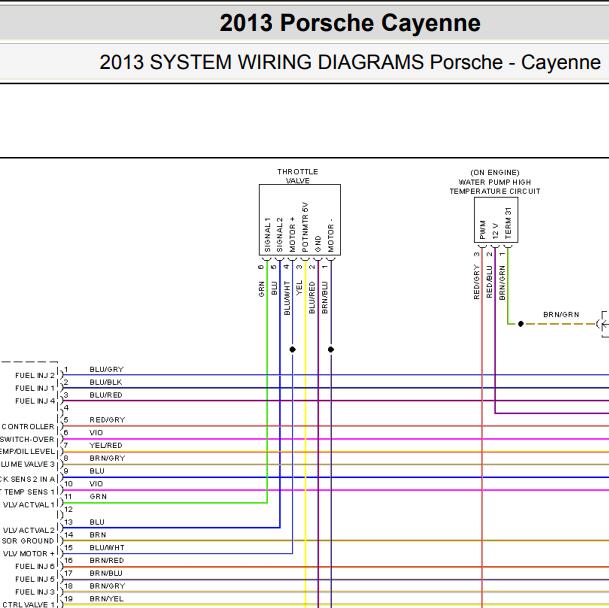Click "BRN/BLU" wire label at pin 17
This screenshot has width=609, height=608.
pyautogui.click(x=106, y=573)
